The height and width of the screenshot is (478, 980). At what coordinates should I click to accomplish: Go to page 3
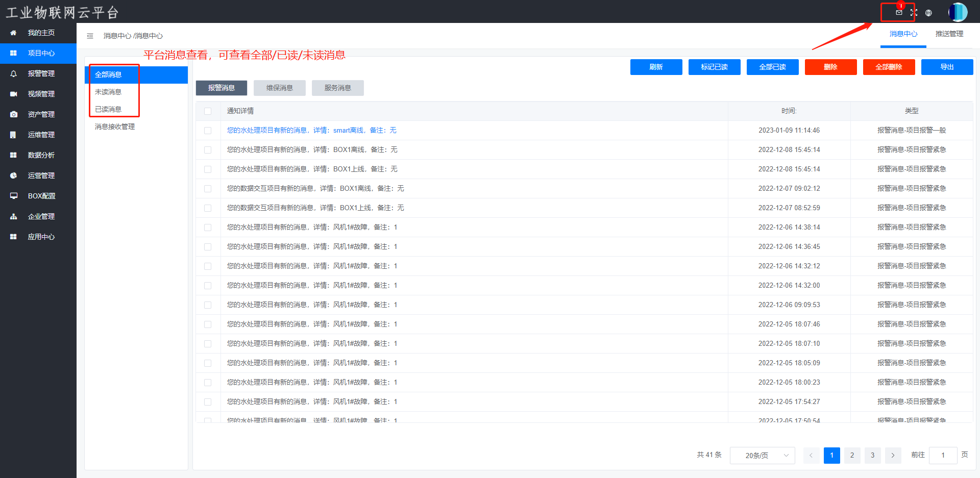pyautogui.click(x=872, y=455)
